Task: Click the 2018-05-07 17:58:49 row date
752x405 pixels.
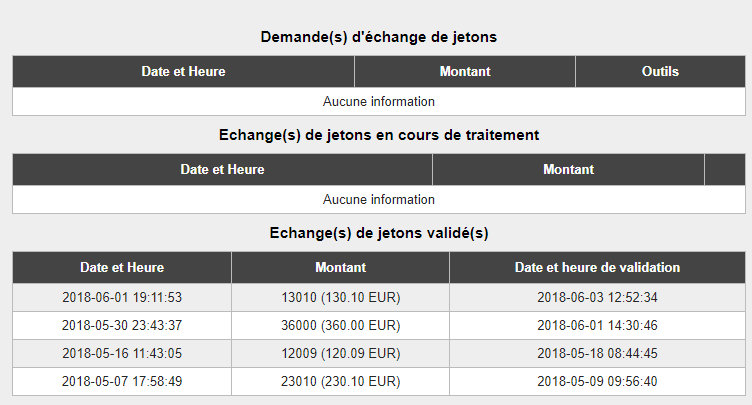Action: [122, 381]
